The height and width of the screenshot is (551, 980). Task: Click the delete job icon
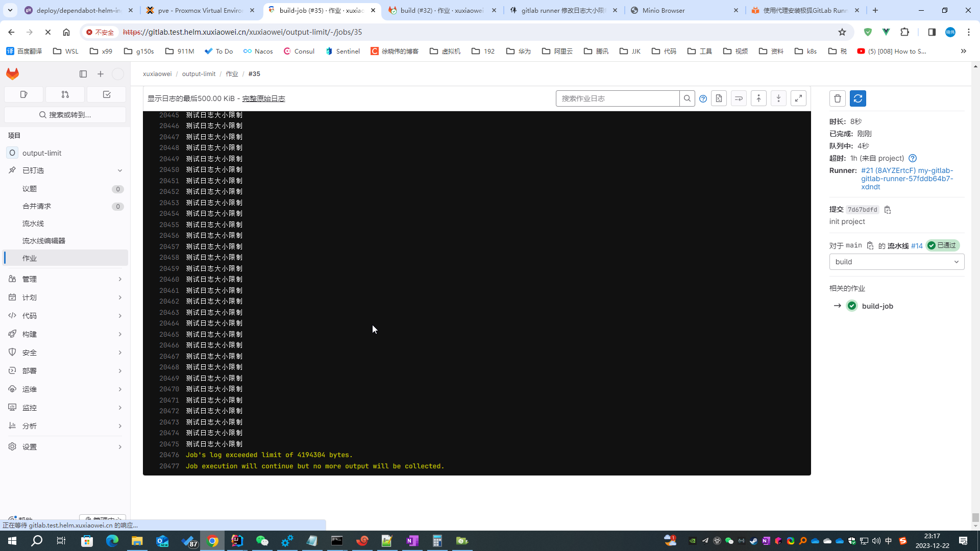tap(838, 98)
